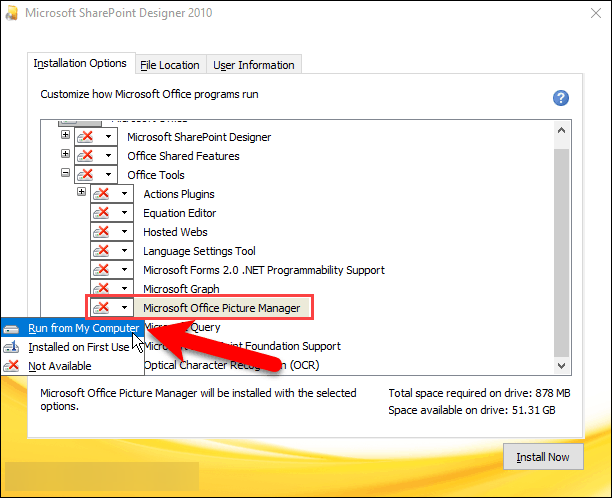Viewport: 612px width, 498px height.
Task: Select the Actions Plugins label
Action: click(179, 194)
